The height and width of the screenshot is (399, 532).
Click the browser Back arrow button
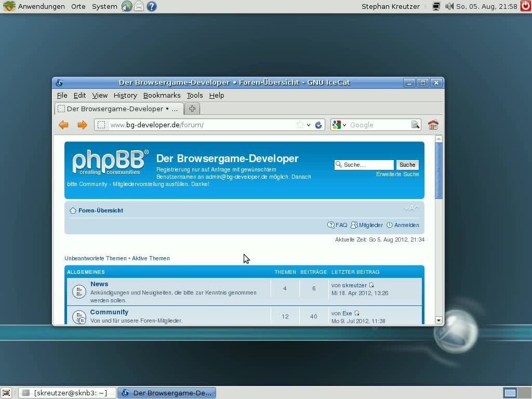[63, 125]
